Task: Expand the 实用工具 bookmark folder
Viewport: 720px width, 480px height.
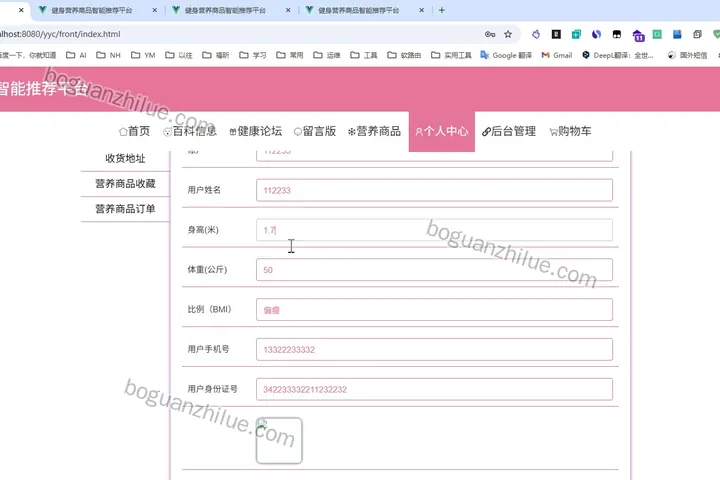Action: tap(451, 55)
